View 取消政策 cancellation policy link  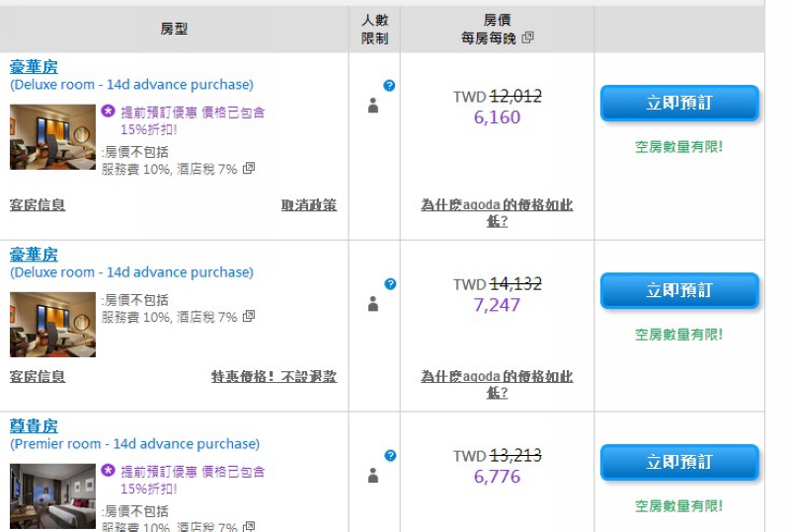[x=309, y=205]
